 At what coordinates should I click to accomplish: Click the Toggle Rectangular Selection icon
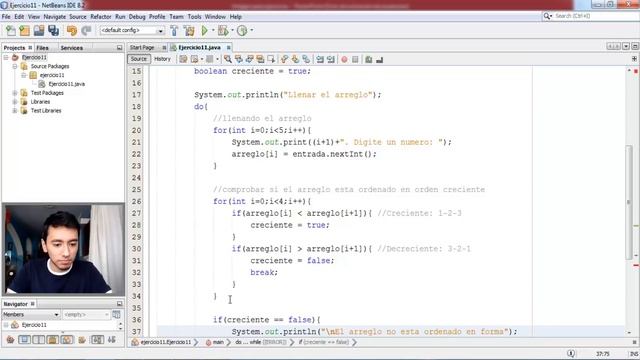pyautogui.click(x=271, y=60)
